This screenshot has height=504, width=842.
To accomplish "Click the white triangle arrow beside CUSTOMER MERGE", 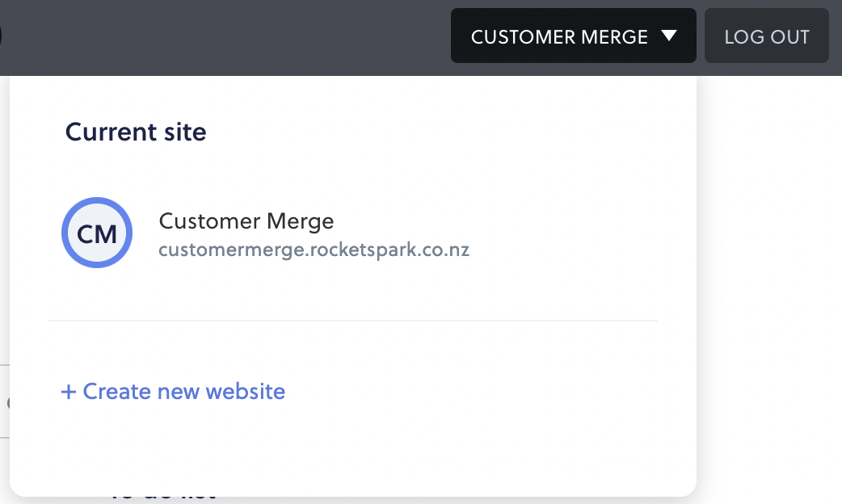I will 668,36.
